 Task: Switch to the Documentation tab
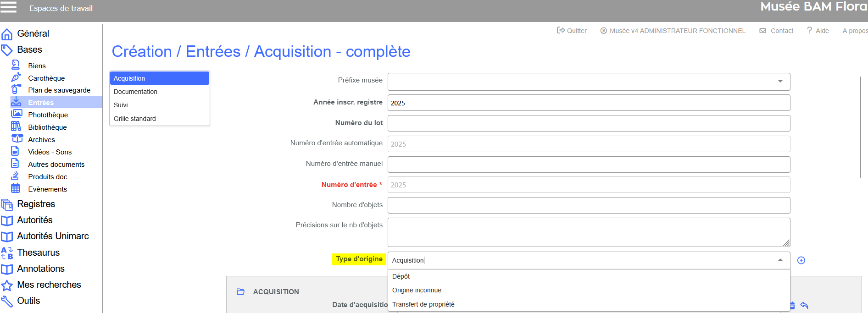pos(135,92)
